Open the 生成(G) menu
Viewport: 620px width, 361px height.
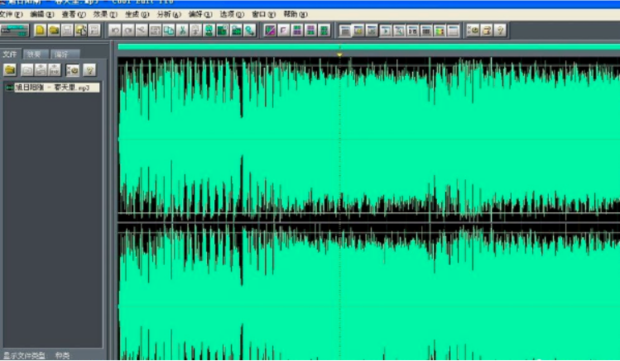coord(137,14)
